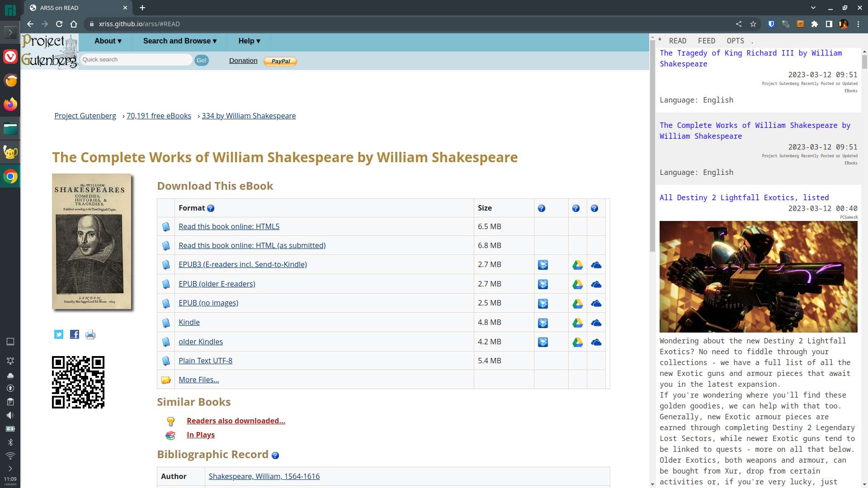Screen dimensions: 868x488
Task: Open the Donation link
Action: click(243, 61)
